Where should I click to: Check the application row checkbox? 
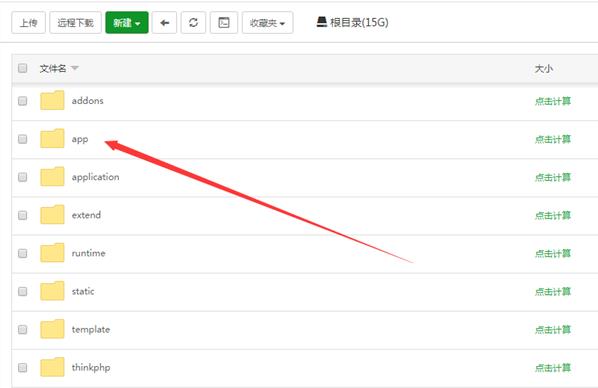(x=23, y=177)
